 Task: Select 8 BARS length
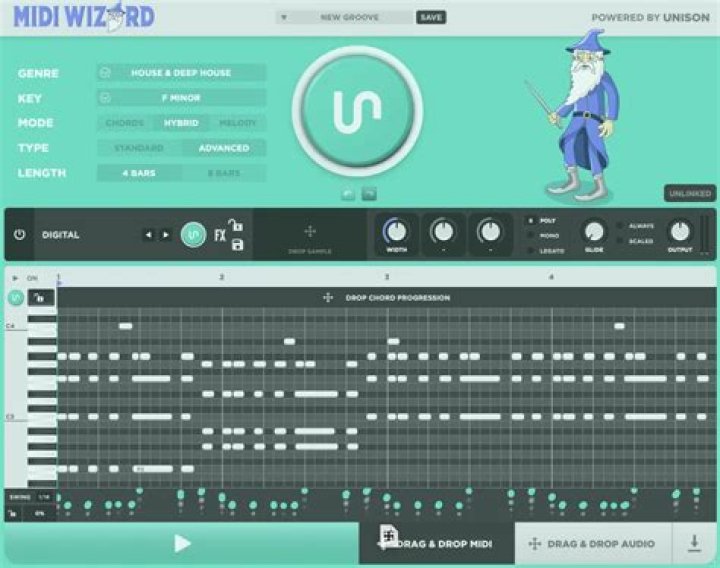coord(224,173)
